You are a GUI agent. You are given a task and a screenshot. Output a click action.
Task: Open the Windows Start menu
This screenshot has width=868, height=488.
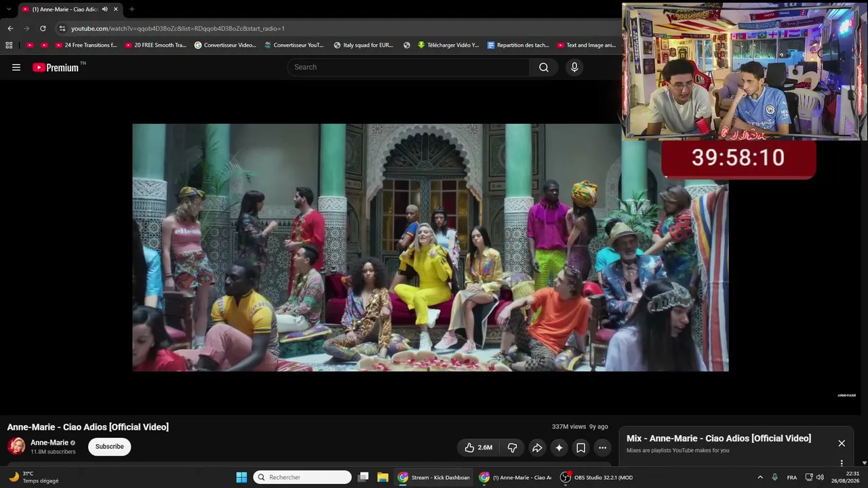241,477
